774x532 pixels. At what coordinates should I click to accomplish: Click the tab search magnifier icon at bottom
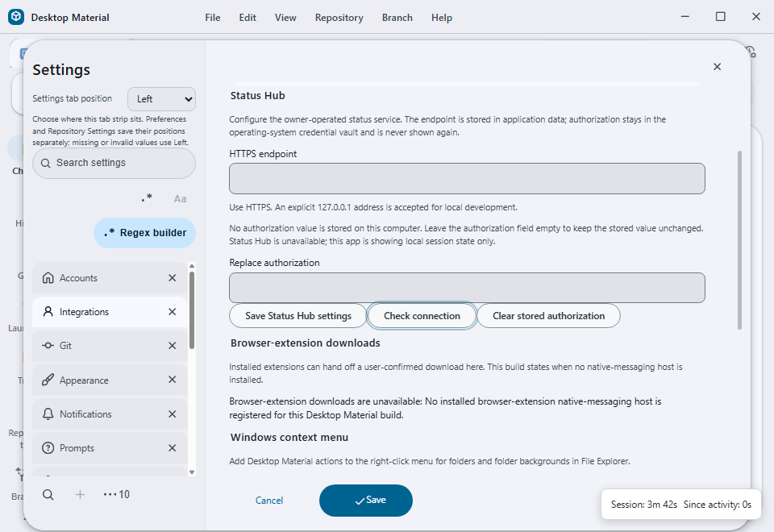point(48,494)
